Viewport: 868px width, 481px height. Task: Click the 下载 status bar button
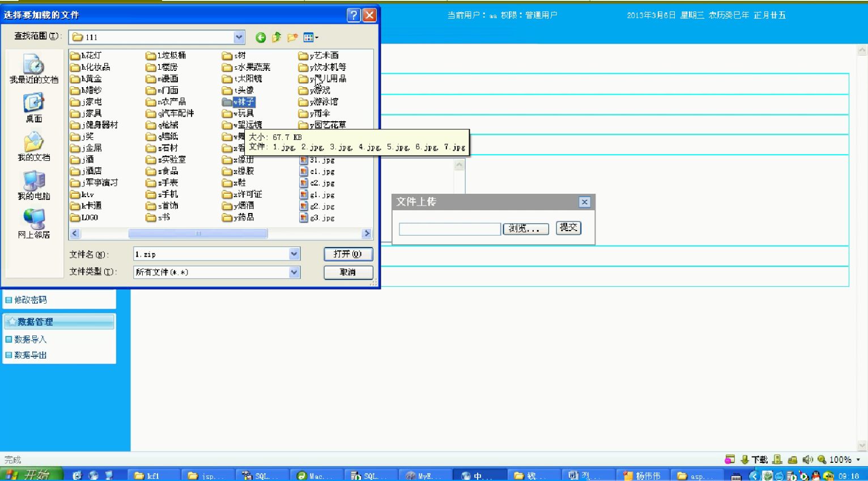click(754, 459)
